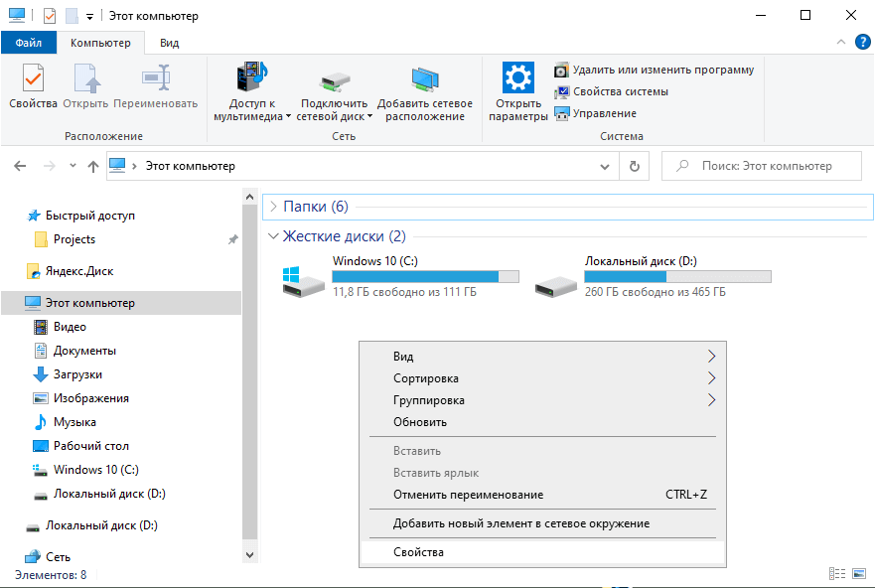Collapse the ribbon with the chevron

tap(841, 42)
